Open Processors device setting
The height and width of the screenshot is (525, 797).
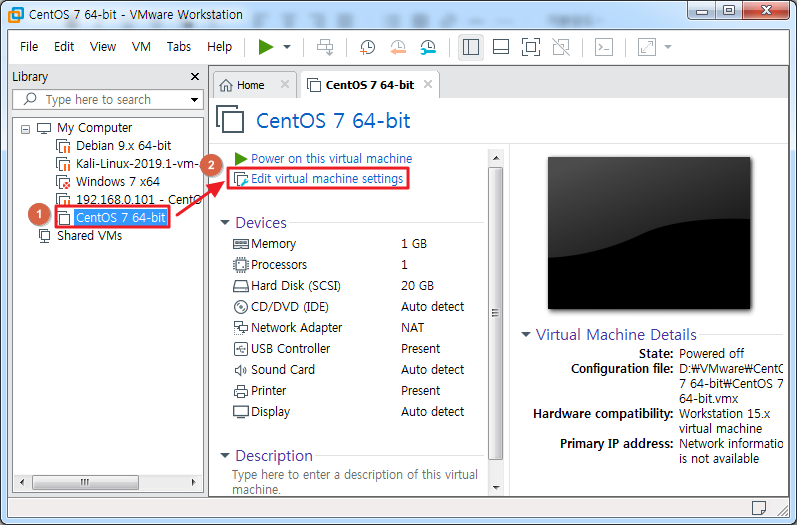279,265
